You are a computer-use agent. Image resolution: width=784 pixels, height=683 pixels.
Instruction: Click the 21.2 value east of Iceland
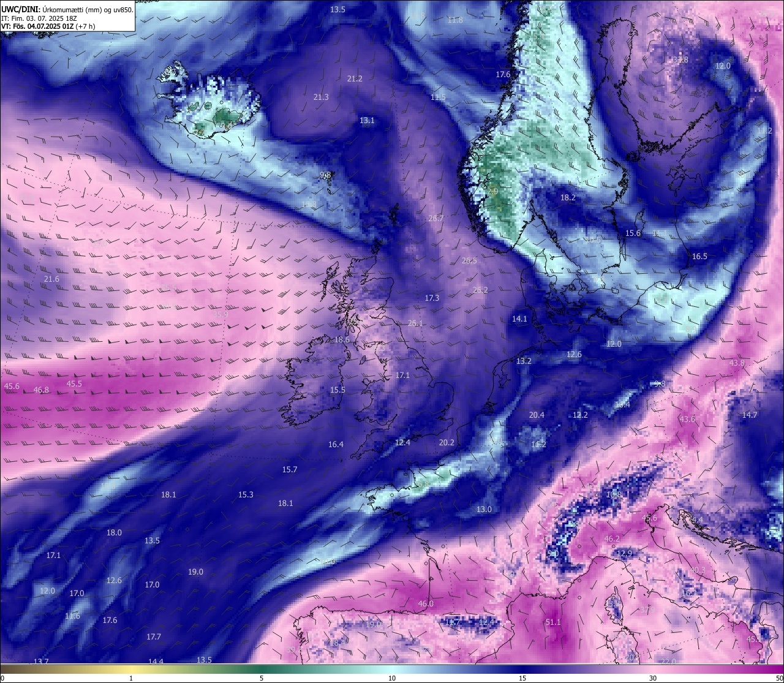(x=355, y=78)
